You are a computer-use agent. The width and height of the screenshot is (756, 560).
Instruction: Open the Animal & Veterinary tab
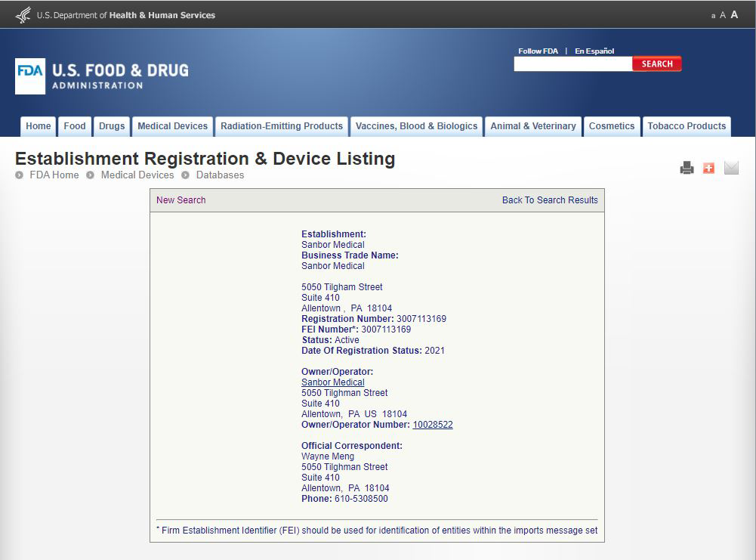pyautogui.click(x=533, y=126)
